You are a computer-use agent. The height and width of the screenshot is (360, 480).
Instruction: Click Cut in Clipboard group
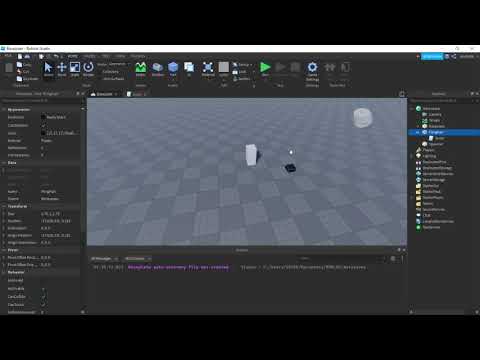pos(23,71)
